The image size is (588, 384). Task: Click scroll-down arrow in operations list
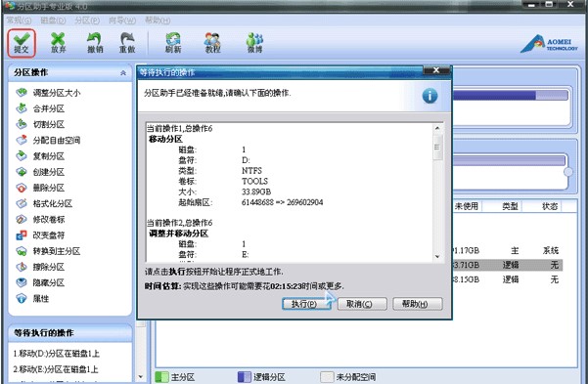coord(437,257)
